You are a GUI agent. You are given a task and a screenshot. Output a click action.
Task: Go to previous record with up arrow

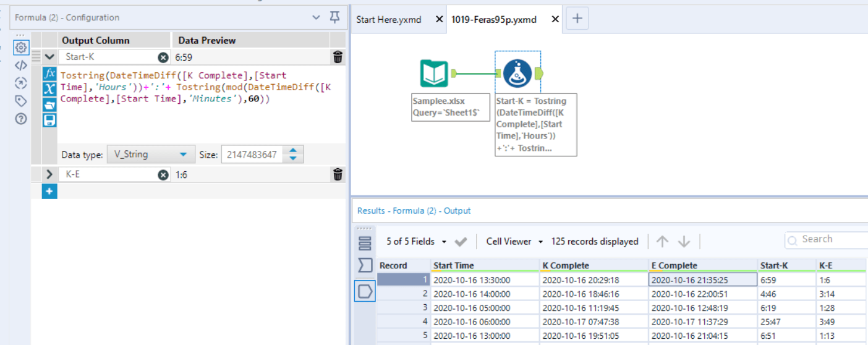(662, 241)
